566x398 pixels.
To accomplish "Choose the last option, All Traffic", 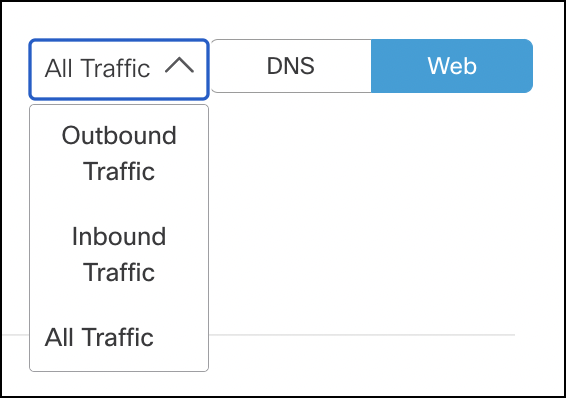I will [119, 337].
